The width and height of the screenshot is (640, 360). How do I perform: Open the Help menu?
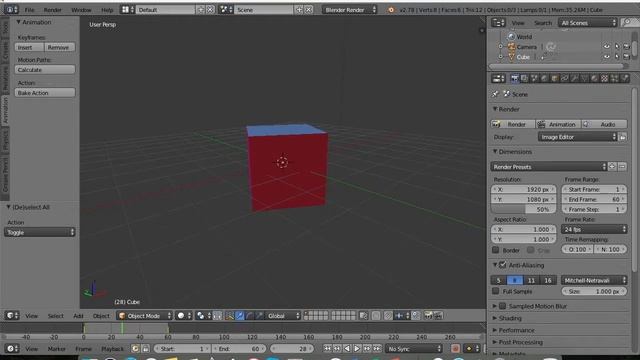pyautogui.click(x=107, y=10)
